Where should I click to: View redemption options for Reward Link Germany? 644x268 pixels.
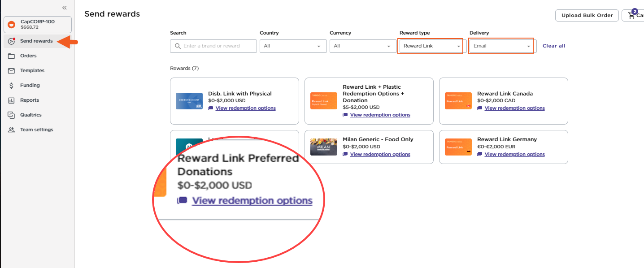514,155
